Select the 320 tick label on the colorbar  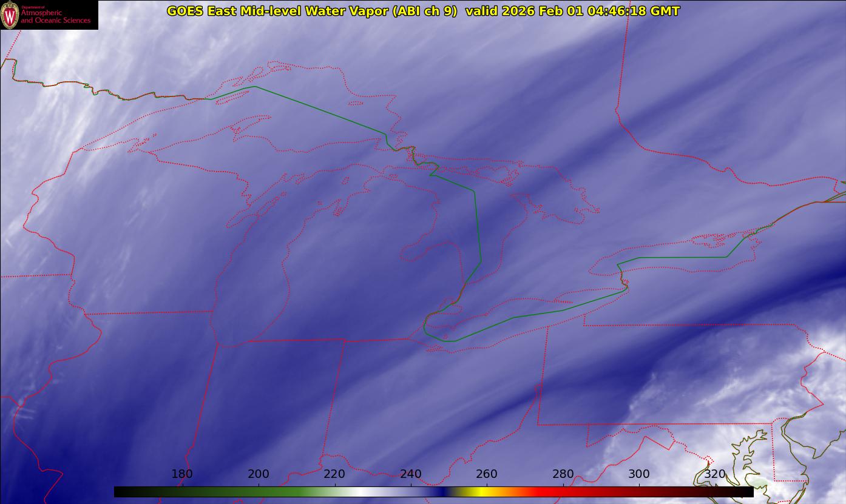[x=715, y=474]
